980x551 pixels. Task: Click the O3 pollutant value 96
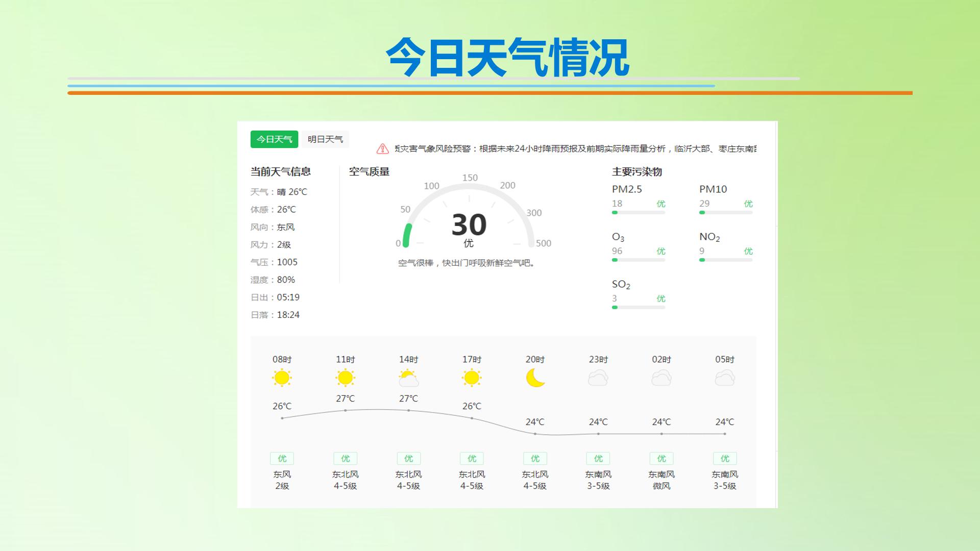(617, 251)
